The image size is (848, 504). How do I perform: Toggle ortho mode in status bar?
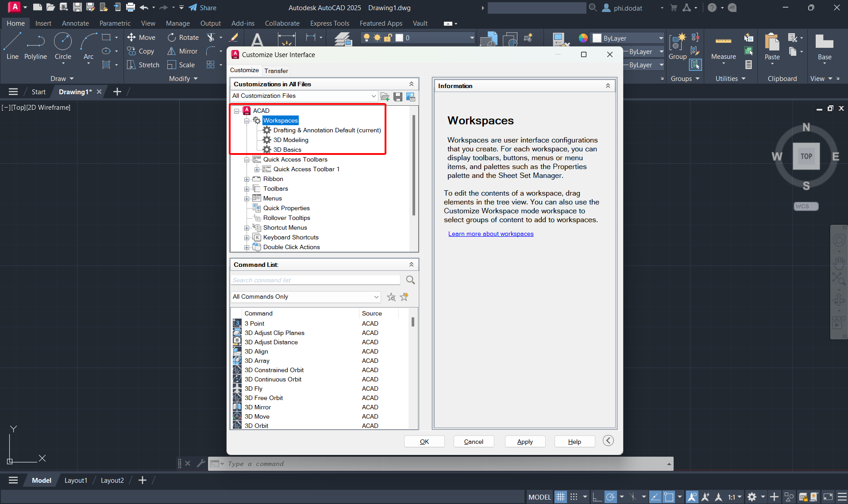pos(597,497)
